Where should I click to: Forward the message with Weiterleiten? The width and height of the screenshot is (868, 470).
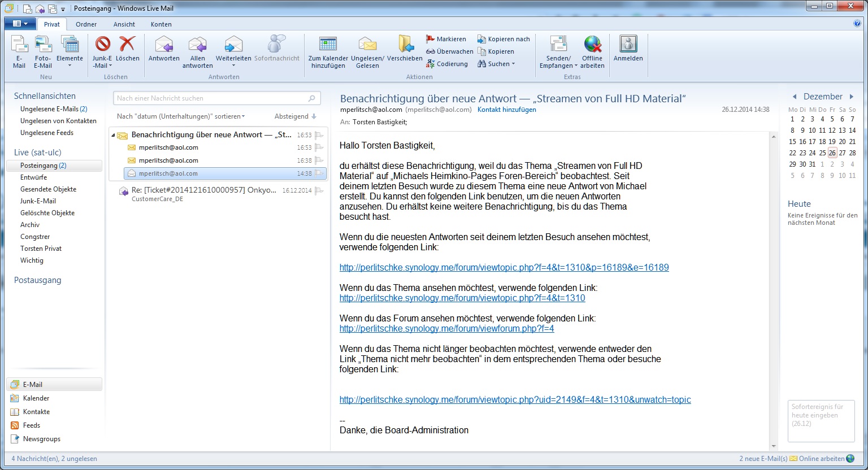point(233,45)
